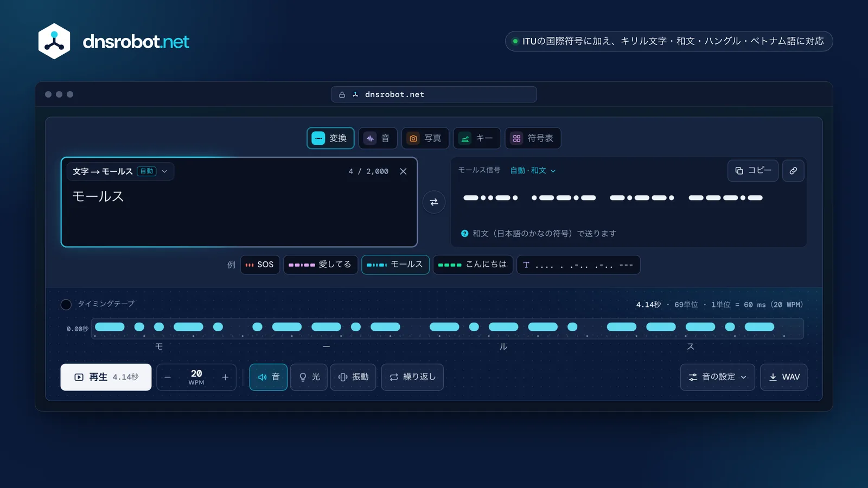Copy the share link with the chain icon
This screenshot has width=868, height=488.
coord(793,171)
